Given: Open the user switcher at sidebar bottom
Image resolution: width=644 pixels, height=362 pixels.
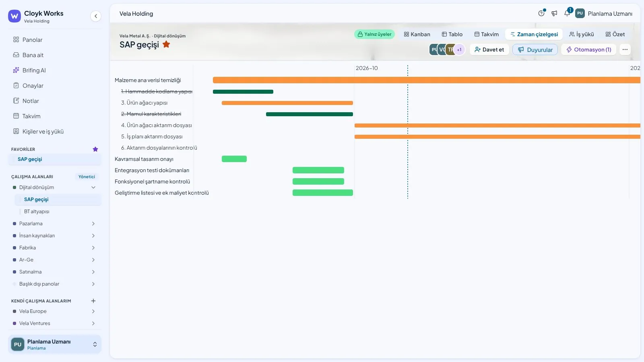Looking at the screenshot, I should [55, 344].
